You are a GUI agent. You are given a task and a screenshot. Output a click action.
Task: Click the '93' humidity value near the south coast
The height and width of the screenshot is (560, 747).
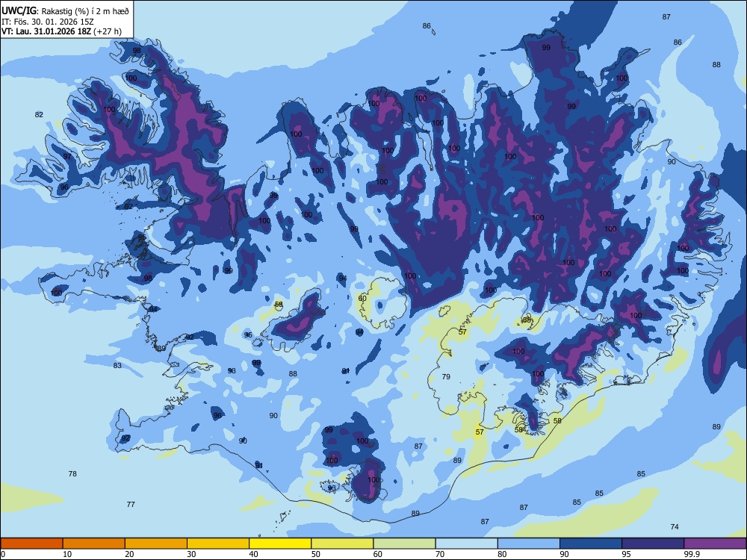tap(332, 488)
